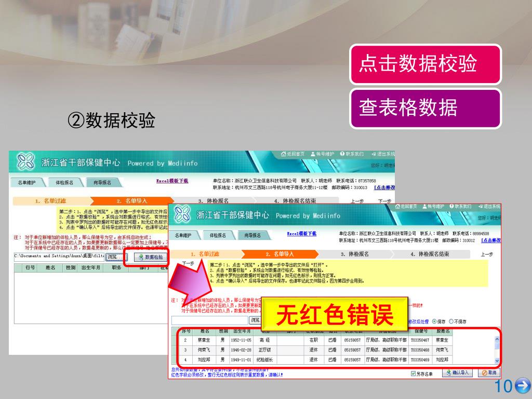
Task: Click the table scrollbar up arrow
Action: point(497,339)
